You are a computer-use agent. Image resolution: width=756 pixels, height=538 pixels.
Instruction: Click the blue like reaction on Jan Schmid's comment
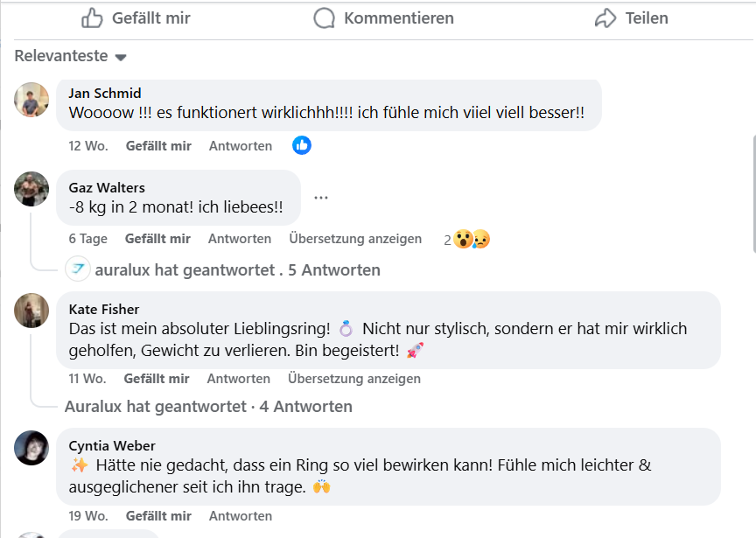(x=302, y=145)
